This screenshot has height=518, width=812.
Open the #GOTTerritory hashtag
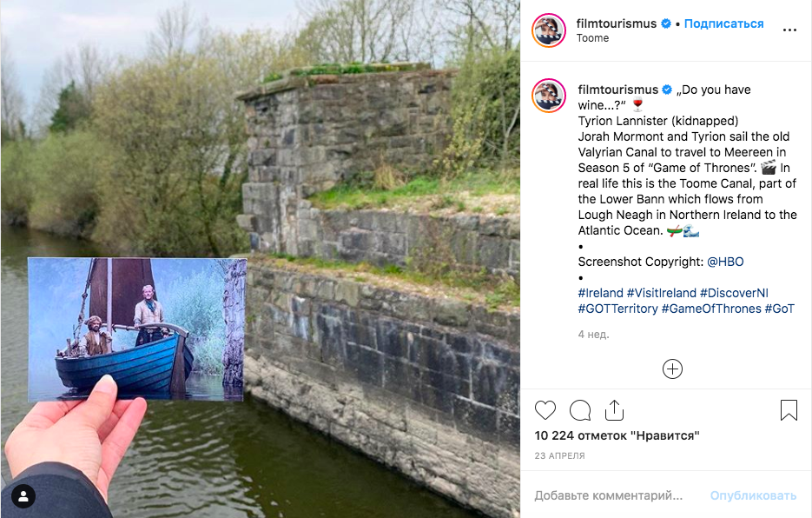(617, 309)
